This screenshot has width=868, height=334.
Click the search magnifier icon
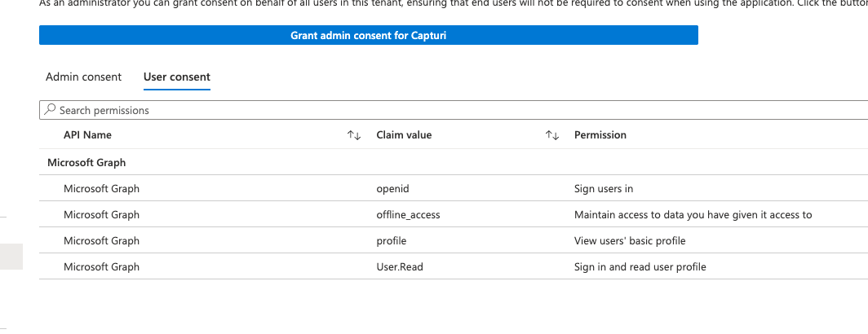[x=51, y=109]
